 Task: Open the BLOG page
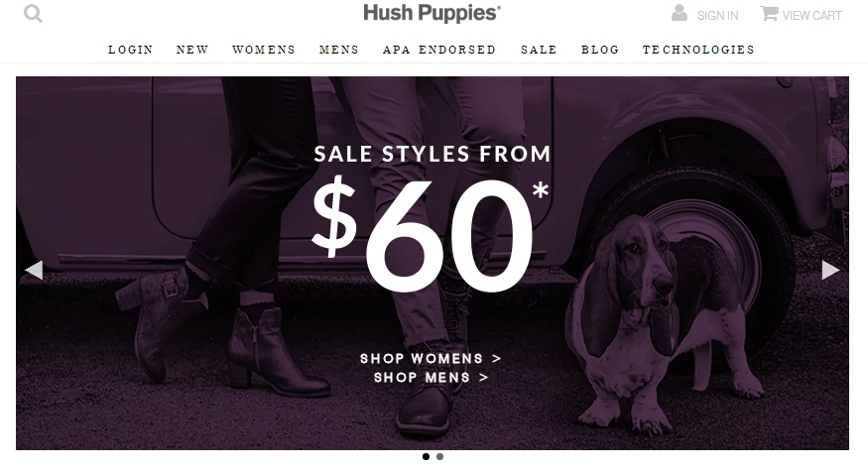(x=600, y=50)
